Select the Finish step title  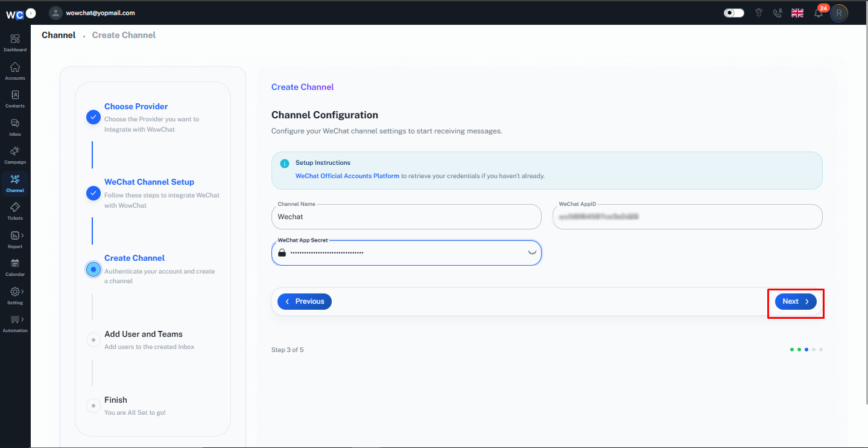click(116, 400)
